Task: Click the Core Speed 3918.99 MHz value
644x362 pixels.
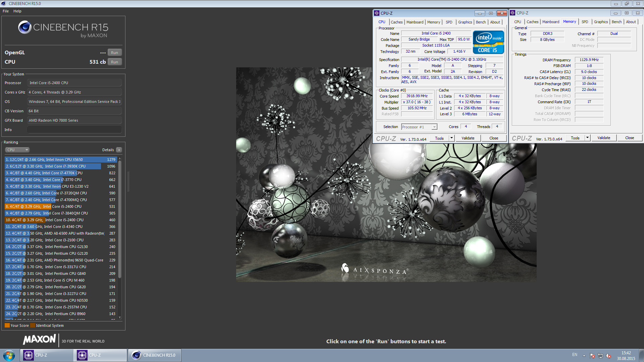Action: 417,96
